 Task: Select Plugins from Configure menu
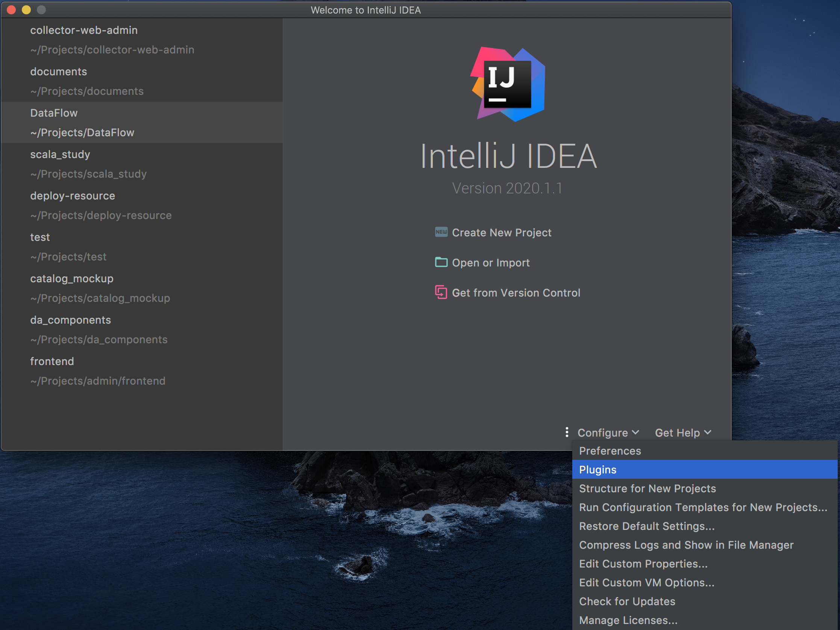pos(598,470)
